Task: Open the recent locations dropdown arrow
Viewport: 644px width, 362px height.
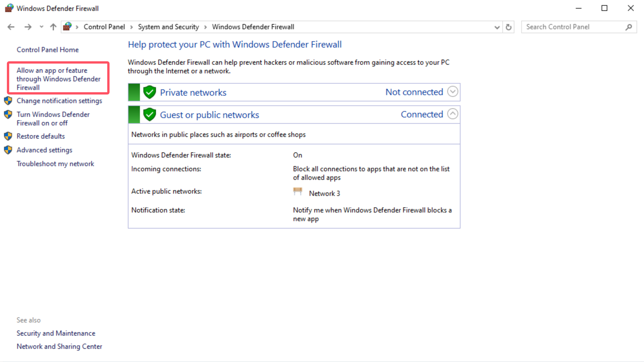Action: pos(41,27)
